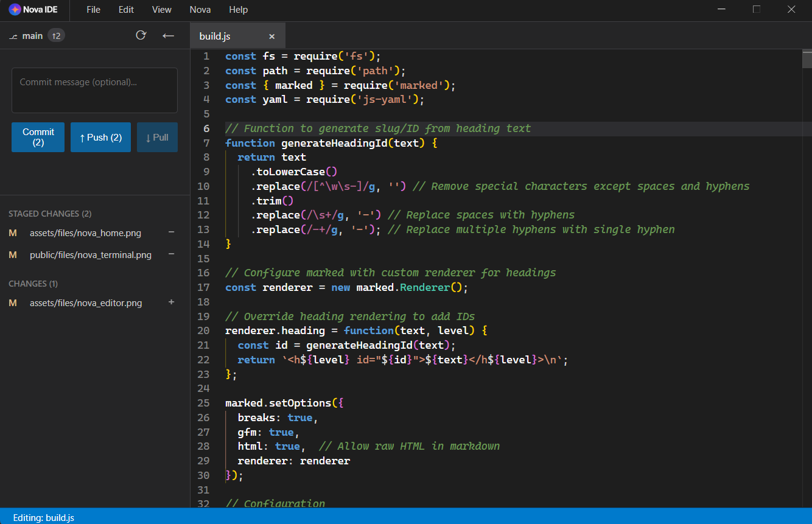812x524 pixels.
Task: Click the Pull button
Action: point(157,137)
